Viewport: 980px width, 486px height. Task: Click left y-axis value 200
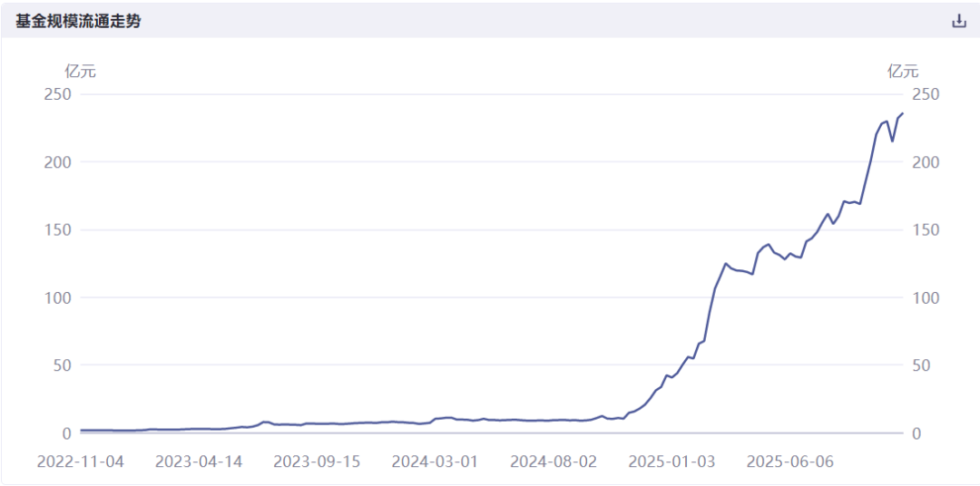point(59,161)
